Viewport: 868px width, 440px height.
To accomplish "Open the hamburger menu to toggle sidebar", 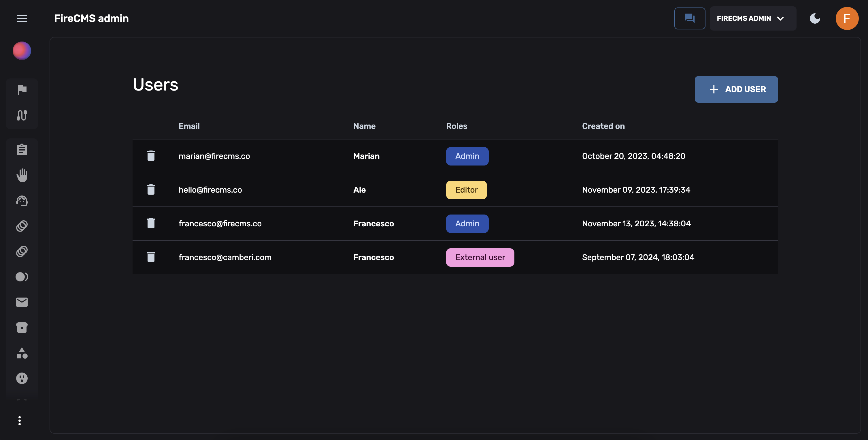I will tap(22, 18).
